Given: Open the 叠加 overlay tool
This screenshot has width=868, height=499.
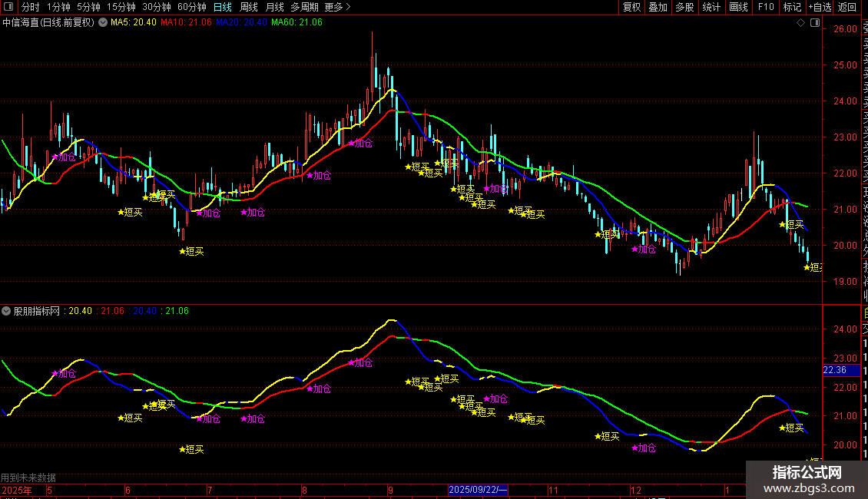Looking at the screenshot, I should coord(658,7).
